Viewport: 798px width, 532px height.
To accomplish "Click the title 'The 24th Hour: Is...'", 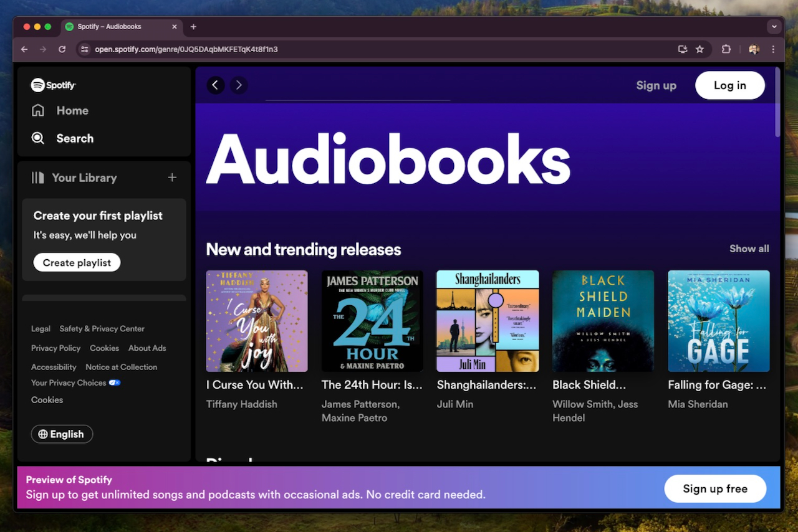I will click(x=372, y=385).
